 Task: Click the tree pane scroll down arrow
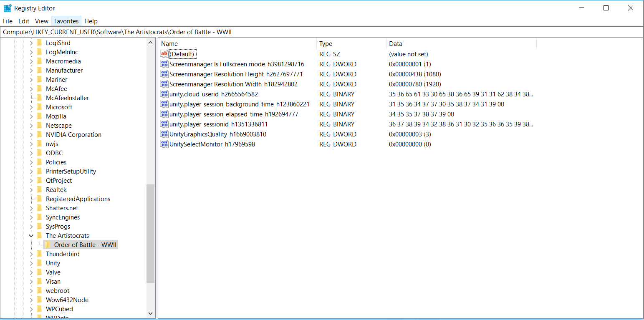tap(151, 313)
